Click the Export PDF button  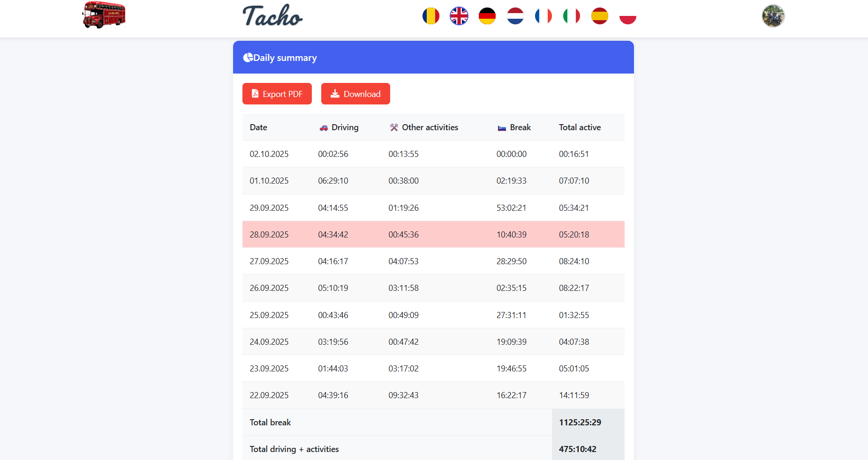coord(277,94)
